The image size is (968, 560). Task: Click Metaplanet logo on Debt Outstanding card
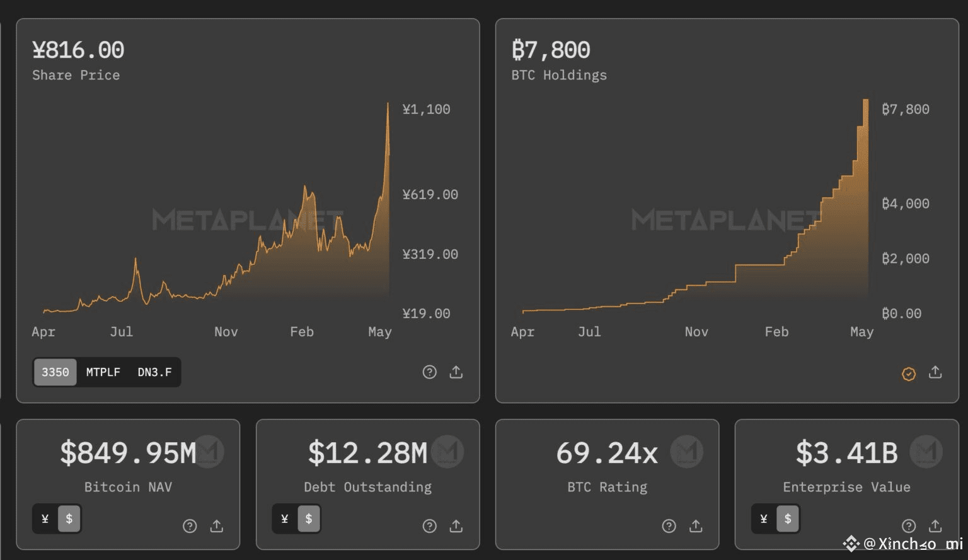pyautogui.click(x=447, y=452)
